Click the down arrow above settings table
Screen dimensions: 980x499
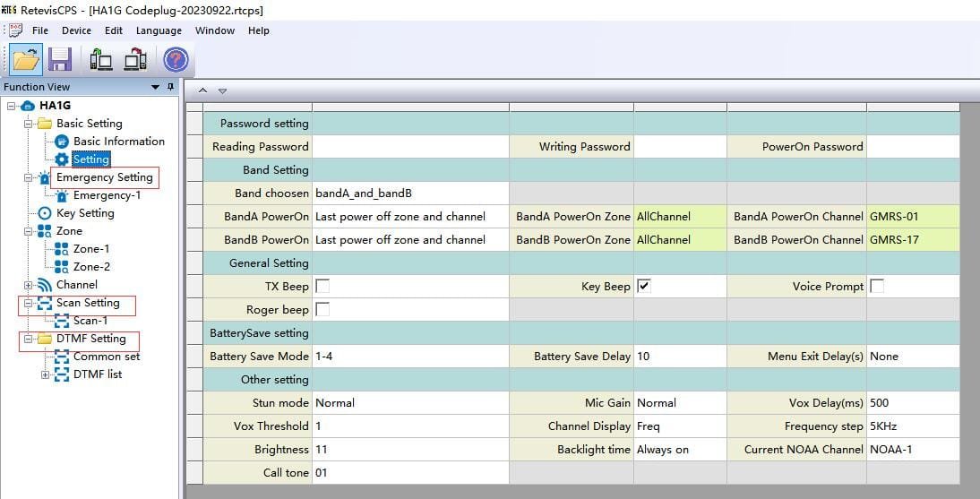[222, 91]
